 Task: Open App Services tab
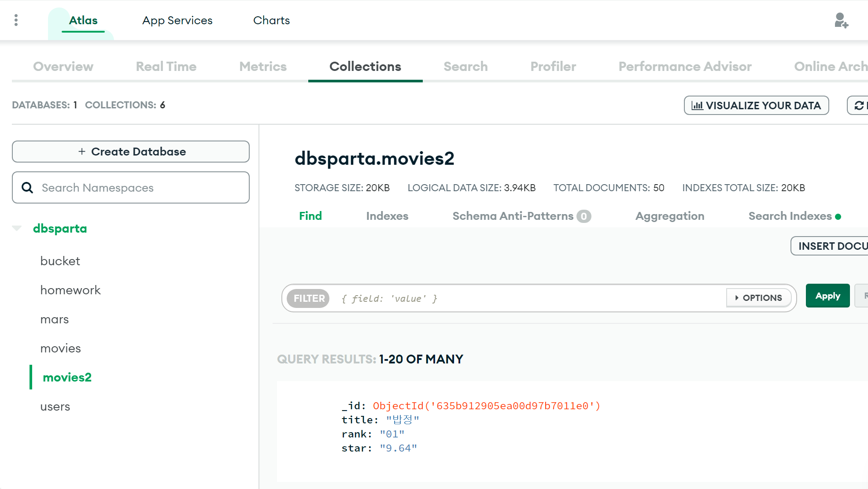[177, 21]
